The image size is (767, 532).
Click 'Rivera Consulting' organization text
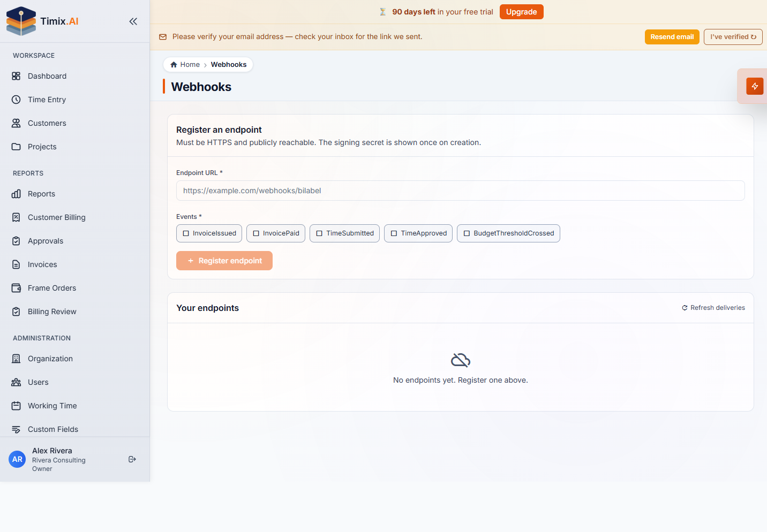(59, 460)
